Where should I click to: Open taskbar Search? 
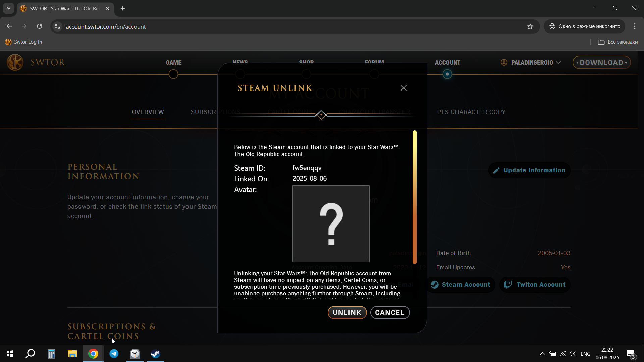coord(31,354)
